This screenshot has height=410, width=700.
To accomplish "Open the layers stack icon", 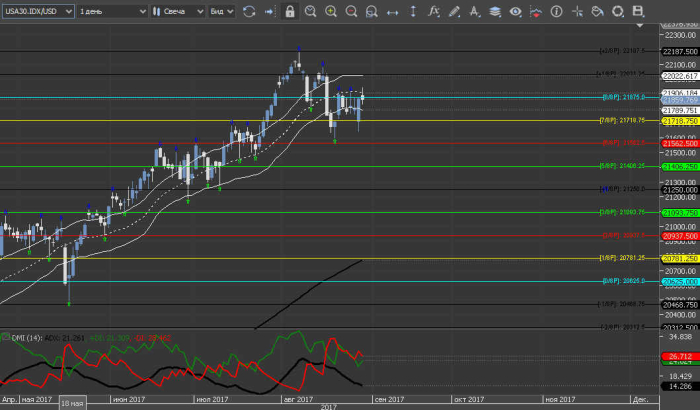I will [495, 12].
